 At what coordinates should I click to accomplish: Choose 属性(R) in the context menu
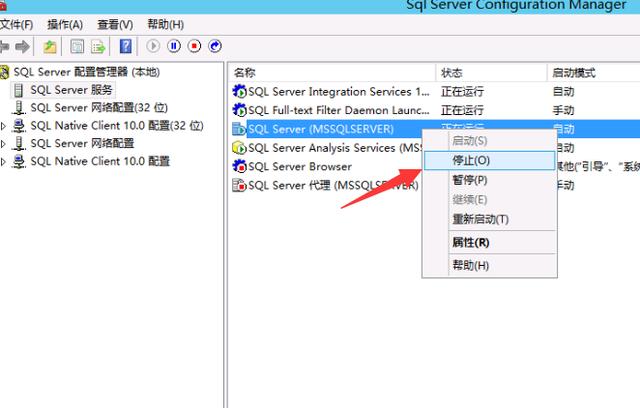pyautogui.click(x=489, y=242)
